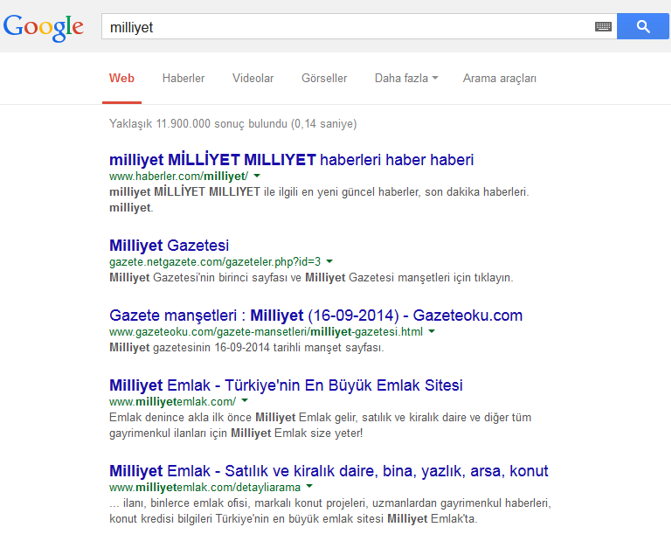Click the www.gazeteoku.com/gazete-mansetleri URL text

266,332
